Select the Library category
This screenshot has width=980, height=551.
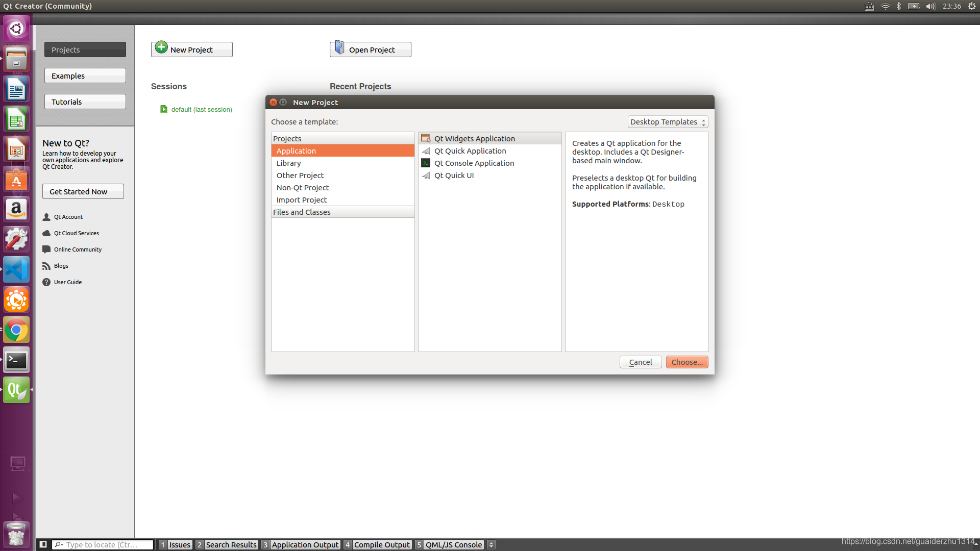343,163
